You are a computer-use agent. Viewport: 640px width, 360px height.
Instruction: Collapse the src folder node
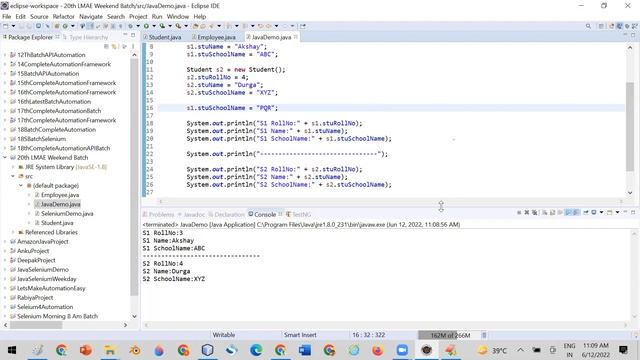13,176
